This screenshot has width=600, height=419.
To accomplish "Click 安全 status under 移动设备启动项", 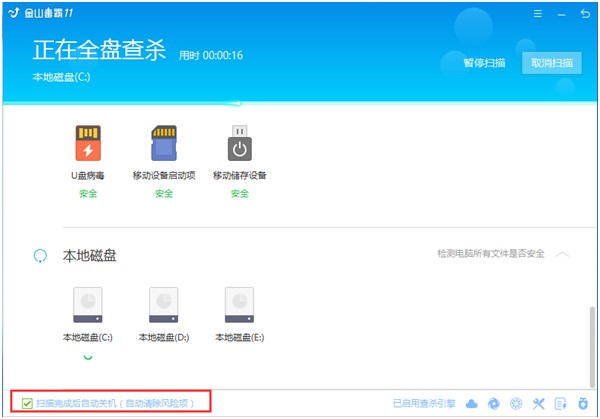I will click(x=164, y=194).
